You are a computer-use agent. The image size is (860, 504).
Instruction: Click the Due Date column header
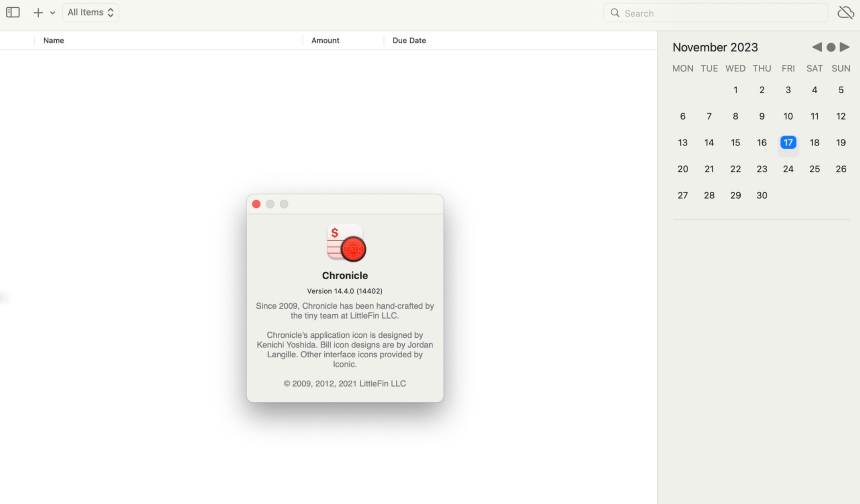[409, 40]
